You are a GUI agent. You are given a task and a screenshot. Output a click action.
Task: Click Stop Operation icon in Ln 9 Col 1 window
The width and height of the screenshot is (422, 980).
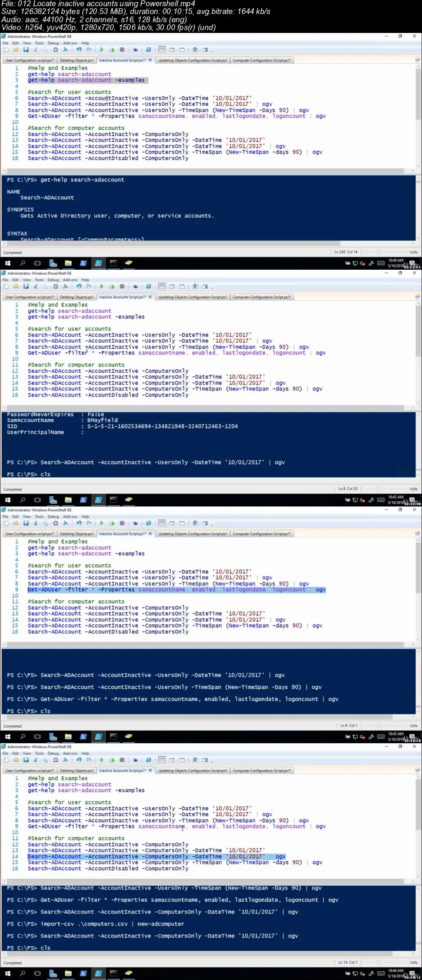(x=122, y=523)
